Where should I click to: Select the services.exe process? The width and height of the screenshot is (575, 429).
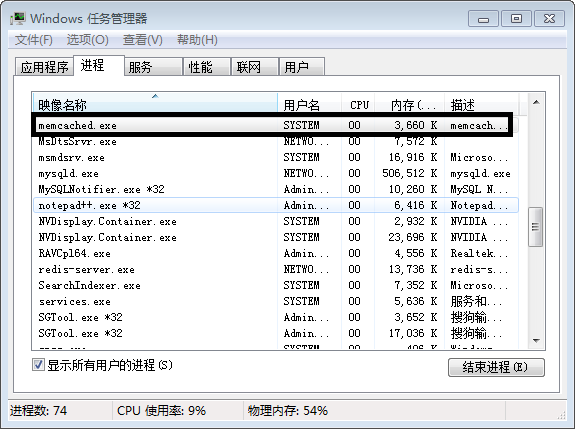pyautogui.click(x=275, y=301)
